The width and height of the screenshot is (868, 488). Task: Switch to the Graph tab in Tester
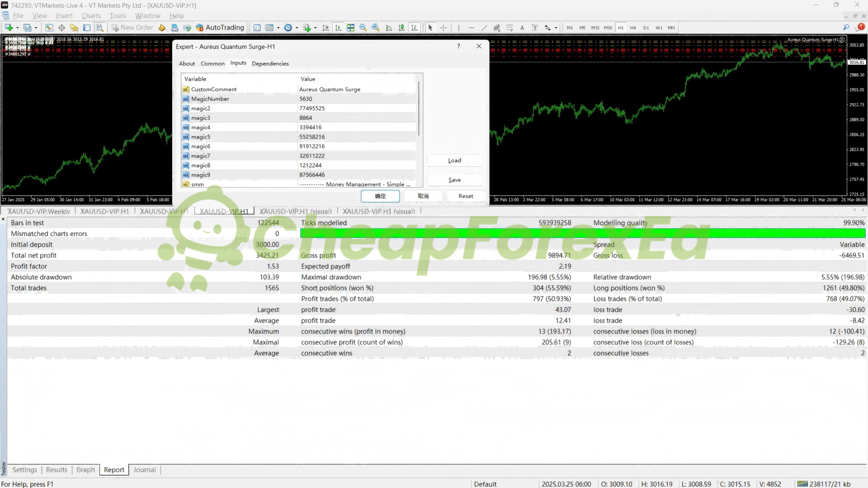click(85, 470)
